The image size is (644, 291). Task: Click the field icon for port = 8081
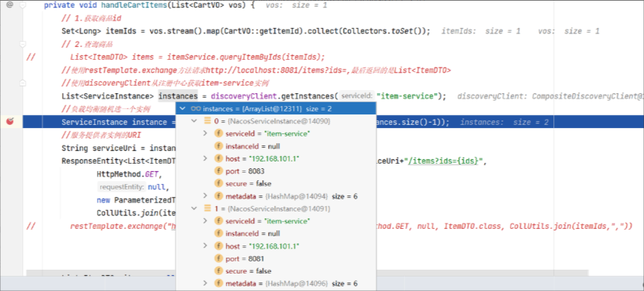click(x=218, y=258)
